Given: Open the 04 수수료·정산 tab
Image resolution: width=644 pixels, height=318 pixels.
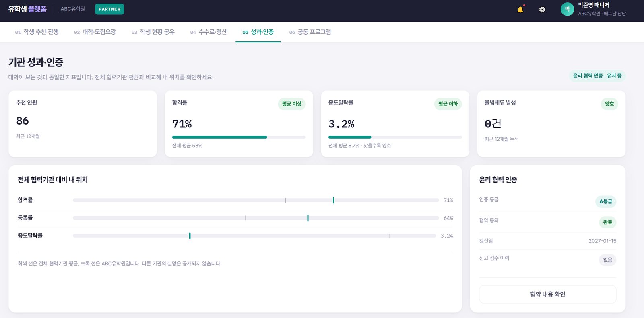Looking at the screenshot, I should [x=208, y=32].
